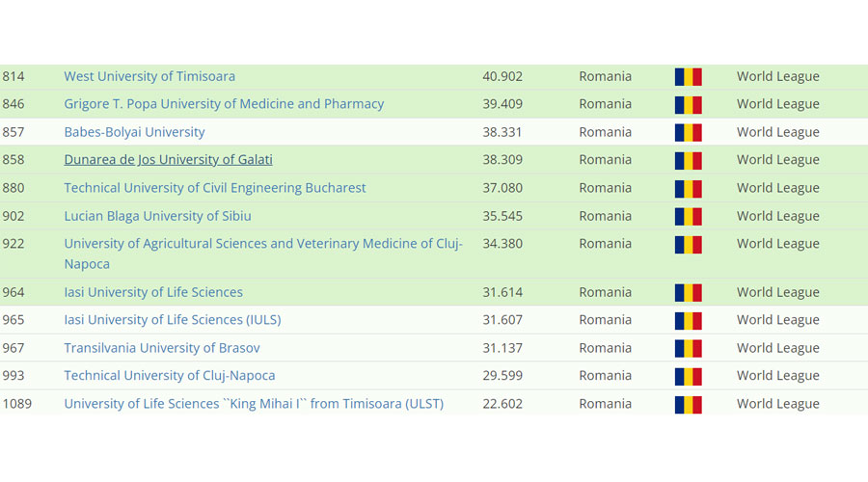Click the flag in Grigore T. Popa University row
Viewport: 868px width, 482px height.
tap(688, 105)
